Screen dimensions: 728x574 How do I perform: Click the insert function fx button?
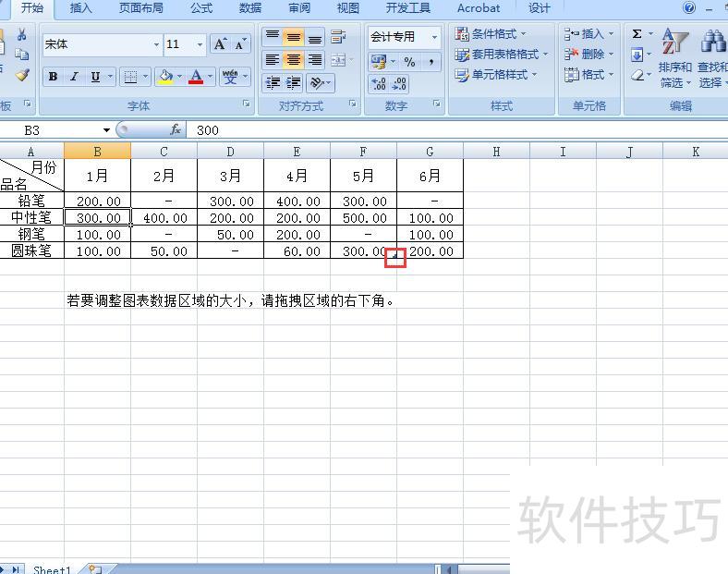pos(176,130)
